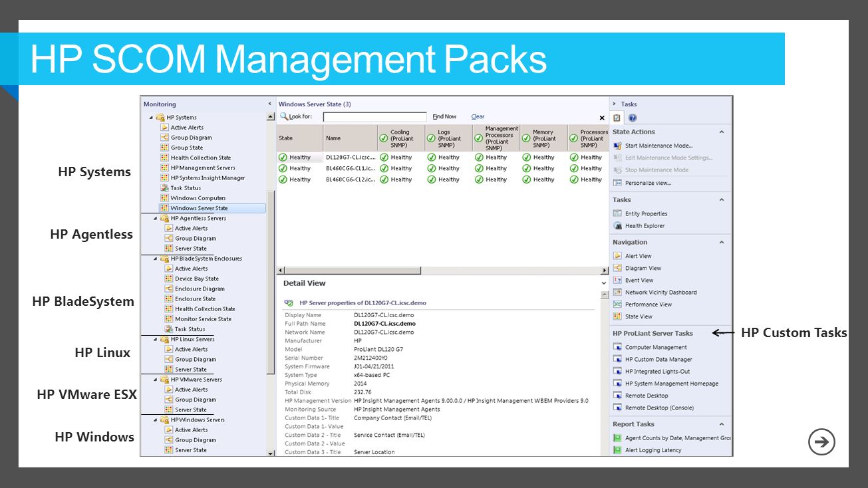Click the magnifier Look for icon
The height and width of the screenshot is (488, 868).
pos(284,116)
